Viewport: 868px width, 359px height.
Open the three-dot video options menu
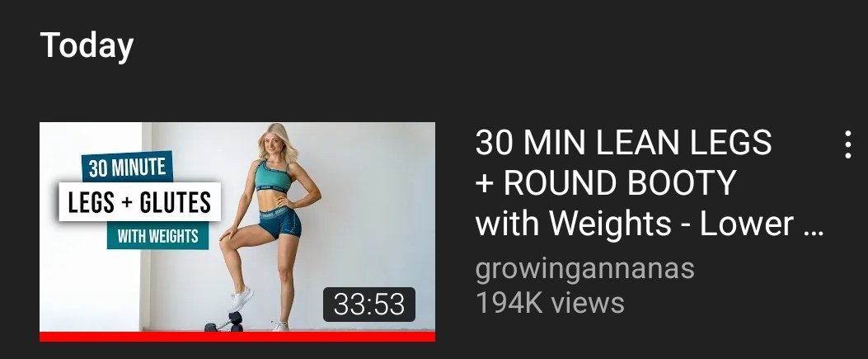(x=848, y=145)
